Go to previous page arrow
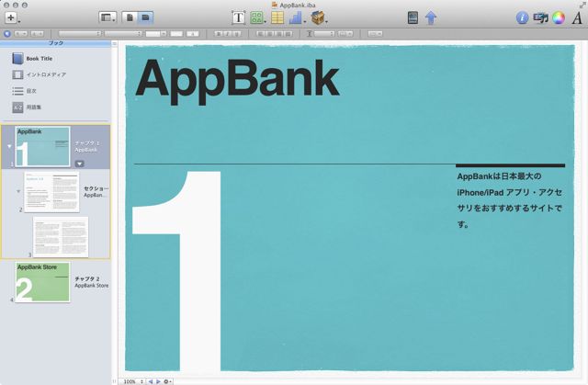 pos(151,381)
